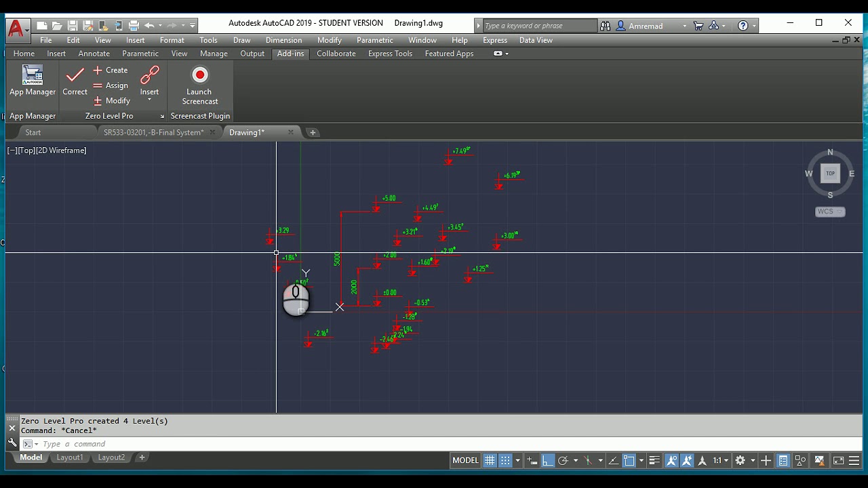The height and width of the screenshot is (488, 868).
Task: Click the Help question mark icon
Action: pyautogui.click(x=743, y=26)
